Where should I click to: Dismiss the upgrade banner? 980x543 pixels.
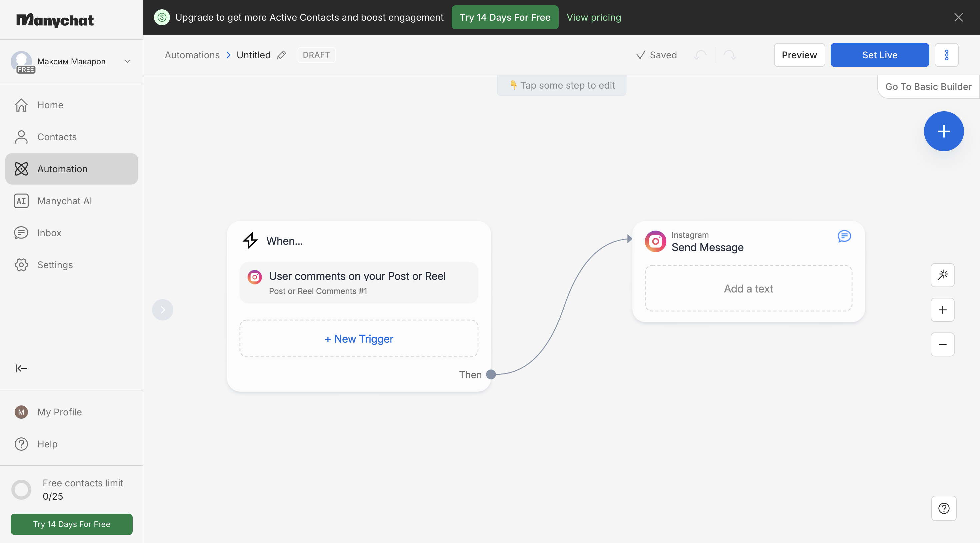(x=958, y=17)
